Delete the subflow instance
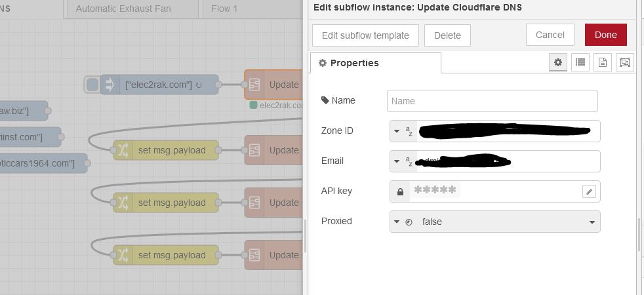Screen dimensions: 644x295 coord(447,35)
